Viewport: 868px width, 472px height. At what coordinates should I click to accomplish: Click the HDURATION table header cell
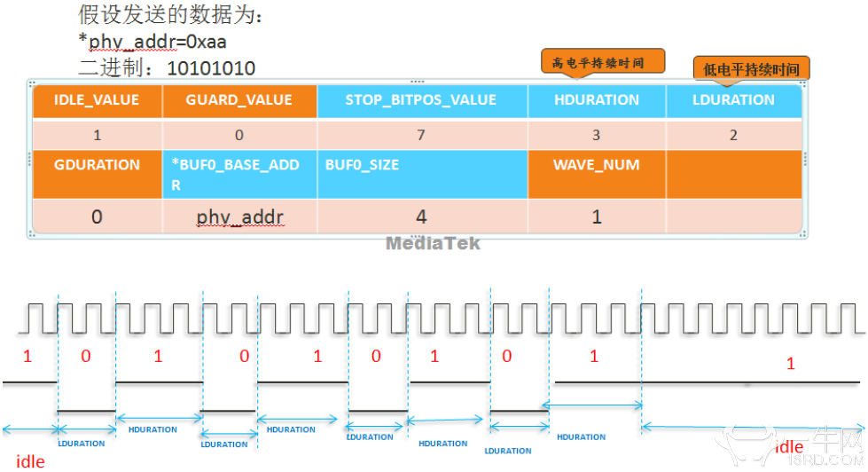click(597, 100)
